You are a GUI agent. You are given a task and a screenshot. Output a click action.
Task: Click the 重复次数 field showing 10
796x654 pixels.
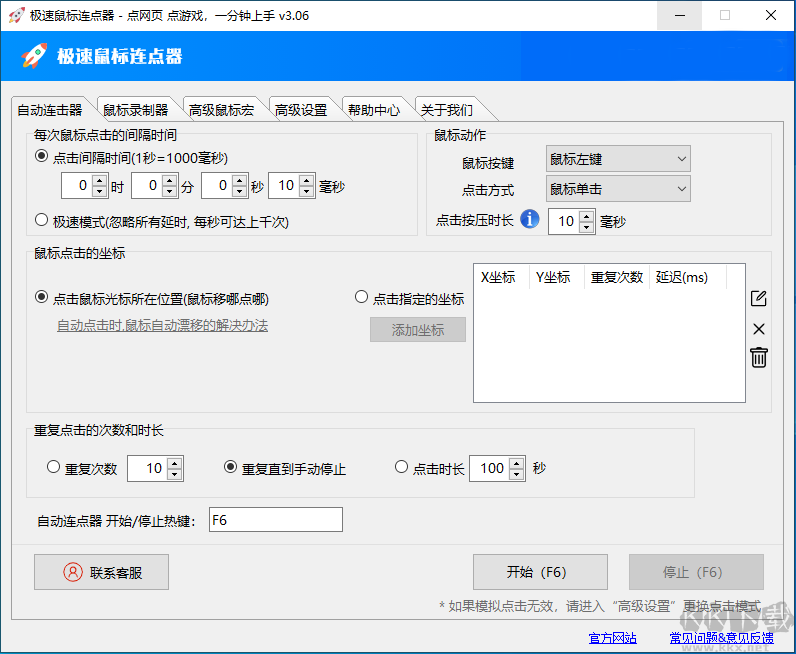pyautogui.click(x=148, y=468)
